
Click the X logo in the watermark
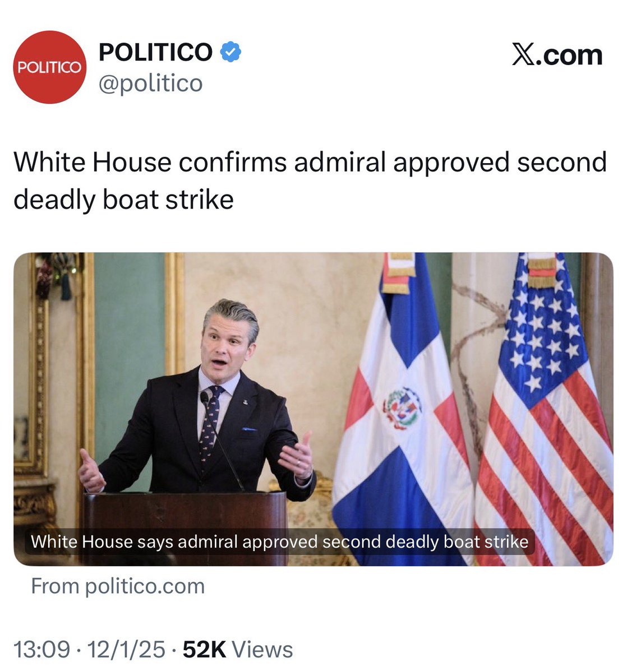tap(523, 54)
